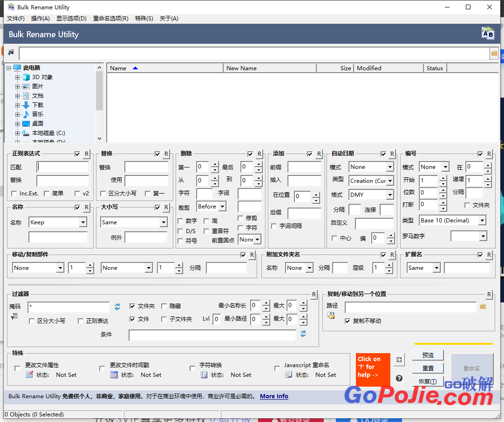
Task: Click the folder tree vertical scrollbar
Action: pyautogui.click(x=99, y=103)
